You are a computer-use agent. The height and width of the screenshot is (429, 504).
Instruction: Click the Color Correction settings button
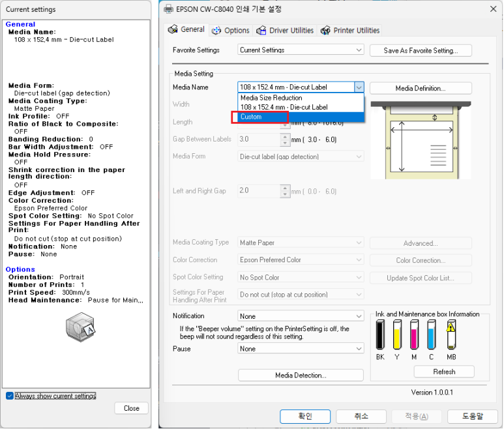coord(421,260)
